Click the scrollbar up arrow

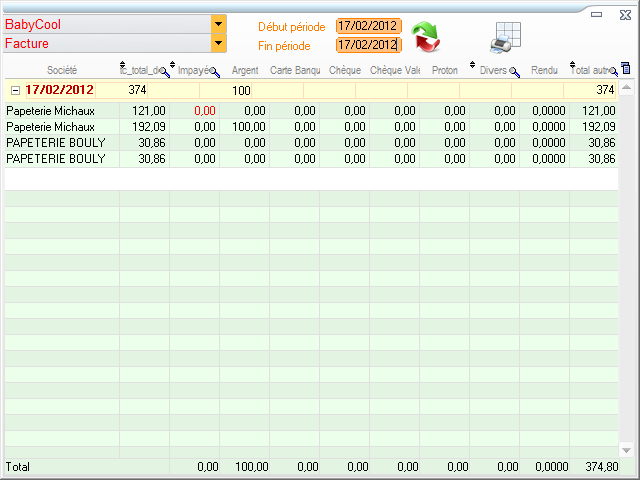click(x=626, y=89)
